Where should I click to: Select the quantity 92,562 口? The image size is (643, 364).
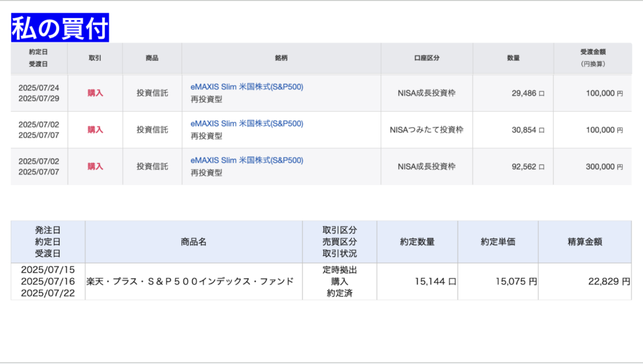(x=527, y=166)
